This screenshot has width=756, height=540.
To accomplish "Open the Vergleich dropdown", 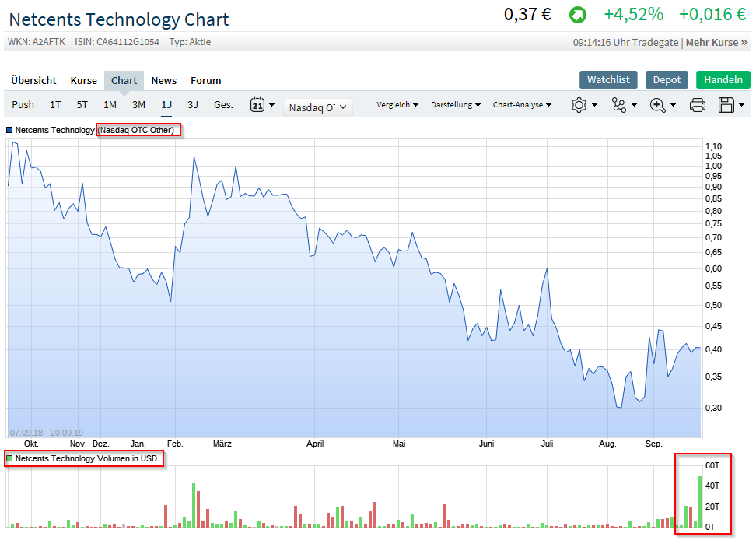I will [397, 104].
